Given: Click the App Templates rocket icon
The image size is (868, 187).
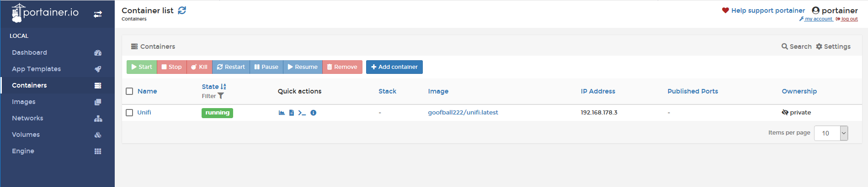Looking at the screenshot, I should point(98,69).
